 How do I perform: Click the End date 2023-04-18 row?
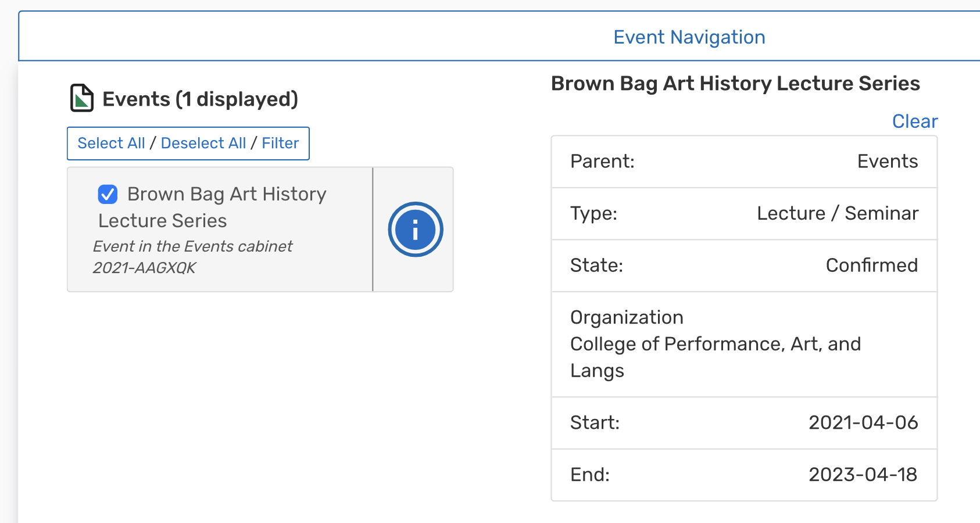tap(743, 475)
